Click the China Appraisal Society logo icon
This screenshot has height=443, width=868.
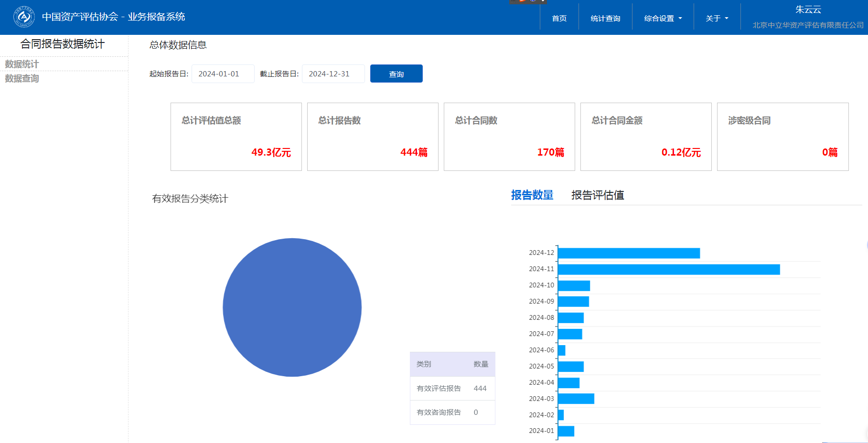[x=24, y=17]
